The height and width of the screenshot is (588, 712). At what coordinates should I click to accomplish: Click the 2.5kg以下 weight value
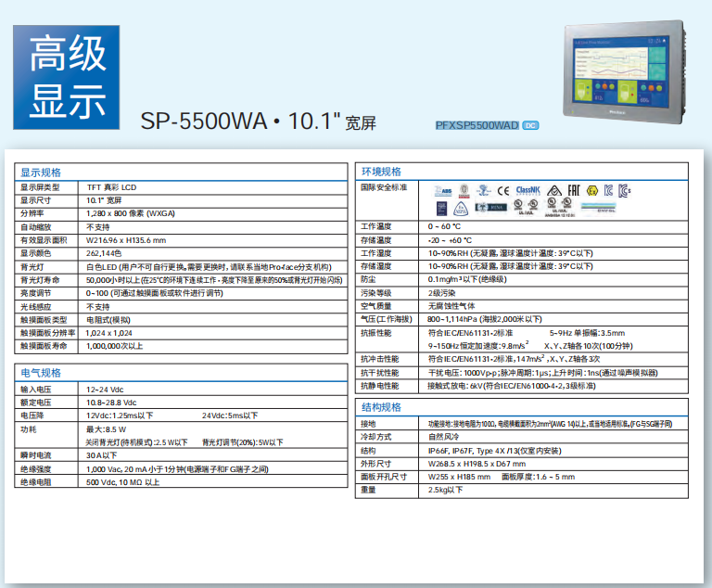click(445, 490)
